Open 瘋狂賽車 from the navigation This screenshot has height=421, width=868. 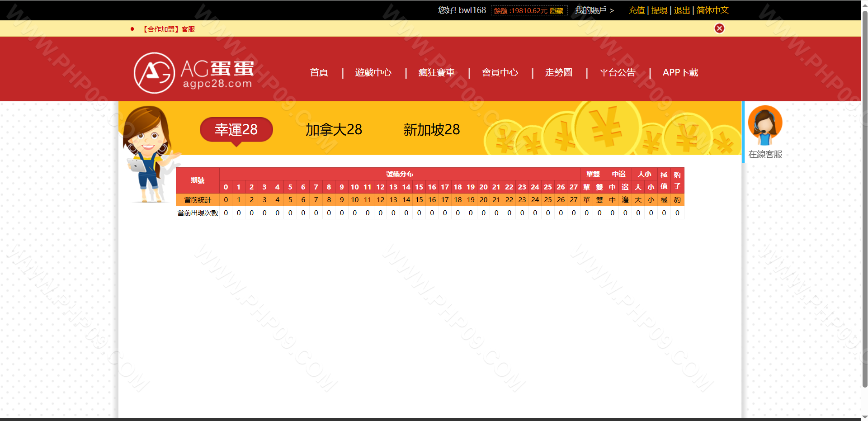(x=437, y=72)
